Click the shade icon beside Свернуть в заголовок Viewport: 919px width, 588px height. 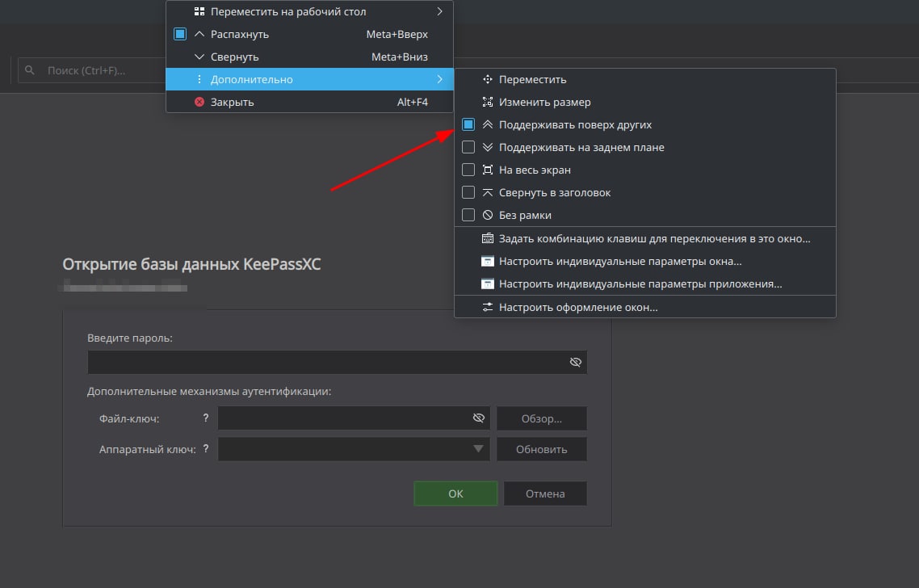(x=488, y=192)
